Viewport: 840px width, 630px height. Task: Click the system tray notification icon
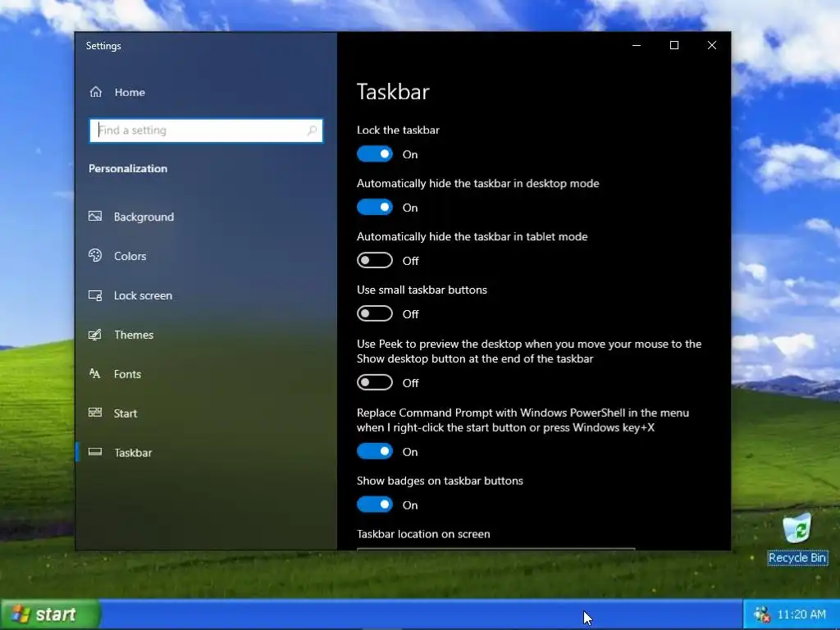pos(762,614)
